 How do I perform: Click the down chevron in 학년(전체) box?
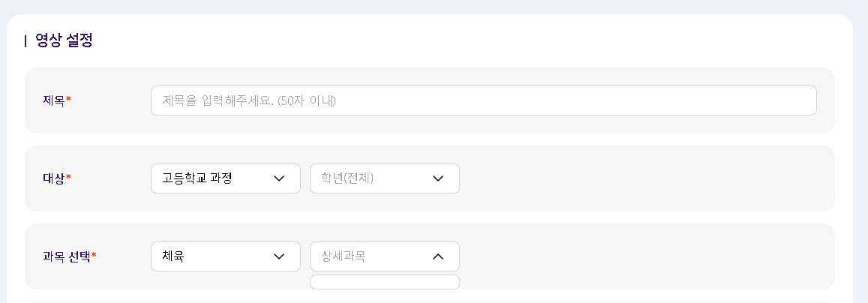click(438, 178)
